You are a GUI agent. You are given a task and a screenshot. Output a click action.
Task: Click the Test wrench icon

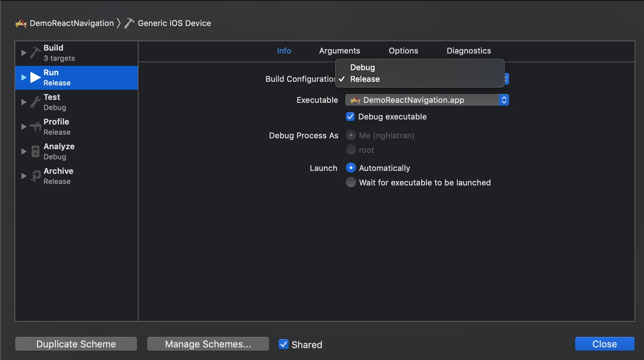[x=35, y=102]
